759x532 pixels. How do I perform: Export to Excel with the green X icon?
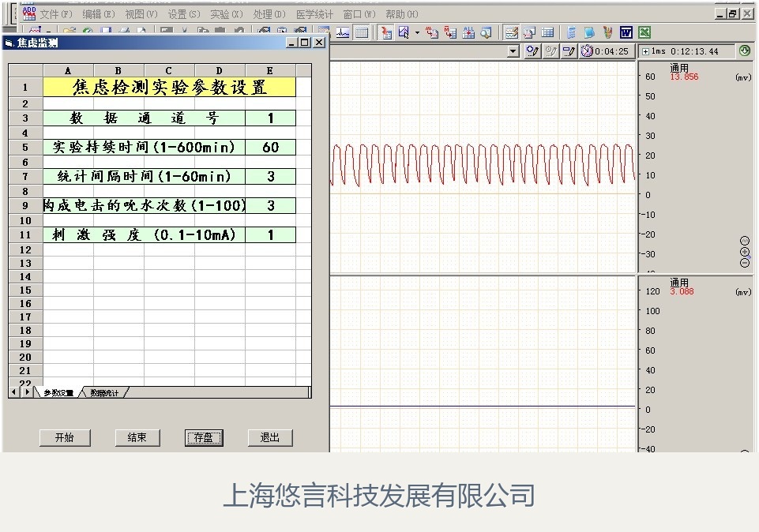(644, 33)
